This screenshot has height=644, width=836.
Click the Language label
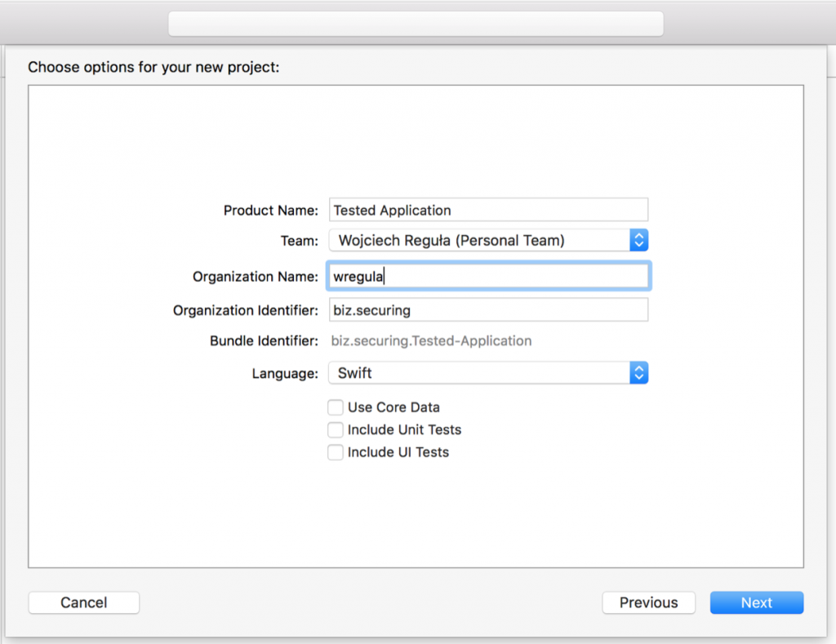tap(285, 373)
